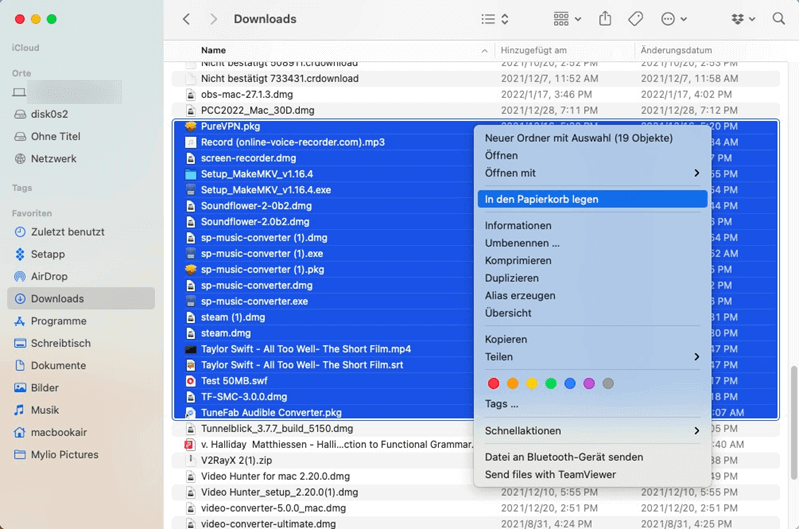Viewport: 799px width, 529px height.
Task: Sort by Änderungsdatum column
Action: tap(676, 50)
